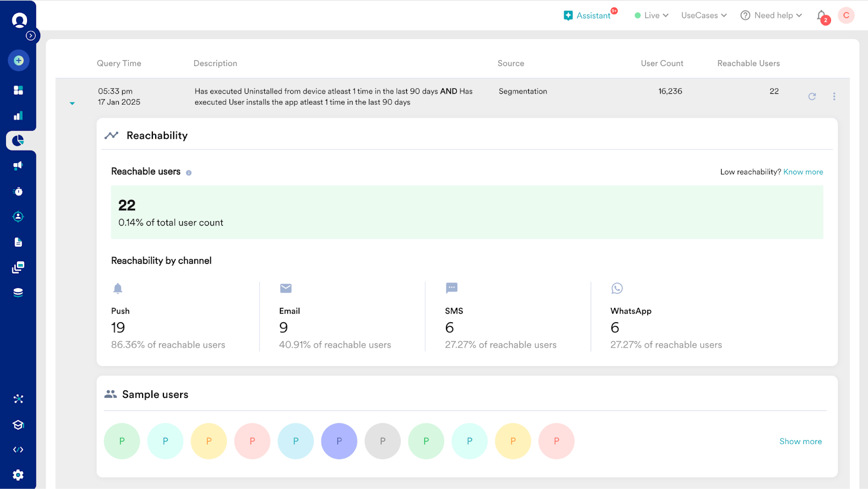Refresh the segmentation query result

click(x=812, y=96)
